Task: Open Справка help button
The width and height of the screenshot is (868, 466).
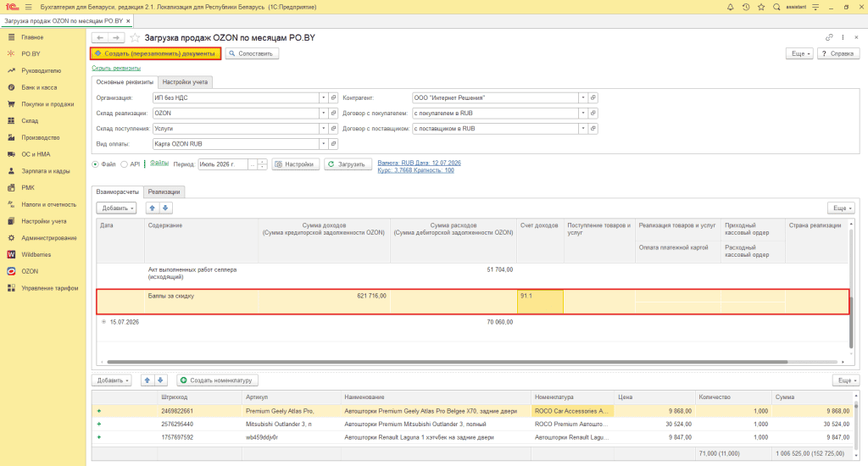Action: coord(838,53)
